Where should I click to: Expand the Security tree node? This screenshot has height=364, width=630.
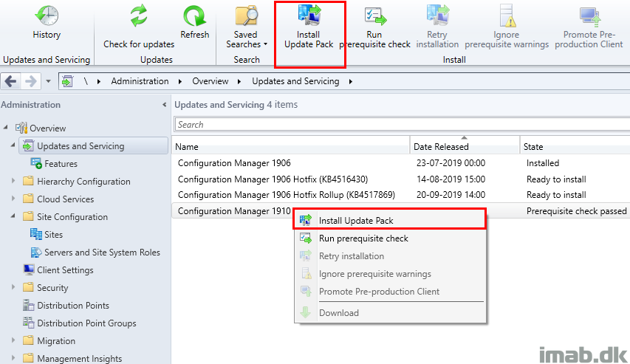pos(13,287)
